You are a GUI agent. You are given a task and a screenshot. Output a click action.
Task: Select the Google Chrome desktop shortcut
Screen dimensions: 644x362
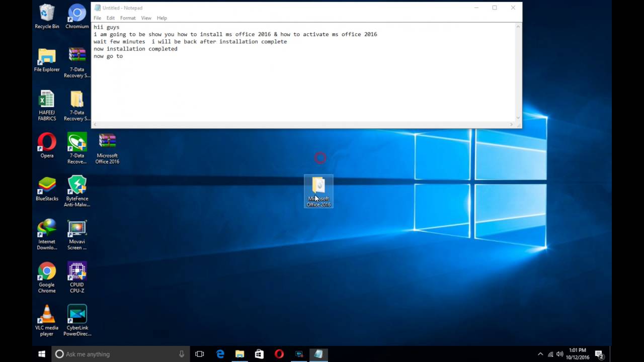[47, 278]
